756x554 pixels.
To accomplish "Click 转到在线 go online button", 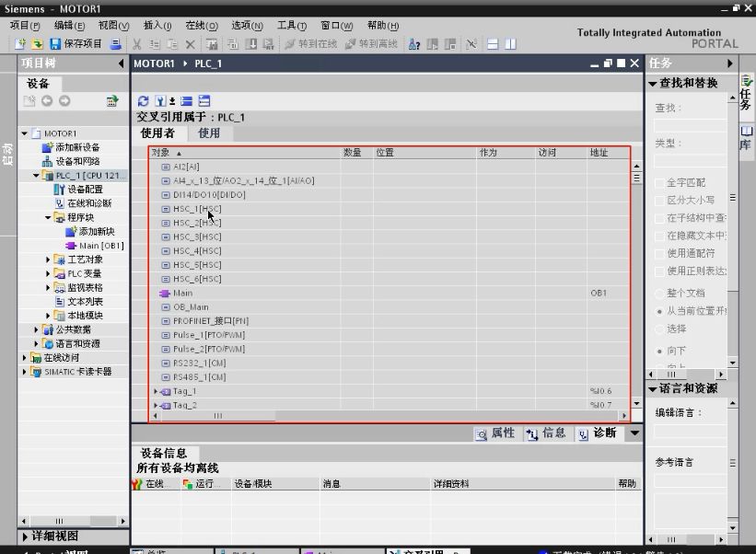I will point(311,44).
